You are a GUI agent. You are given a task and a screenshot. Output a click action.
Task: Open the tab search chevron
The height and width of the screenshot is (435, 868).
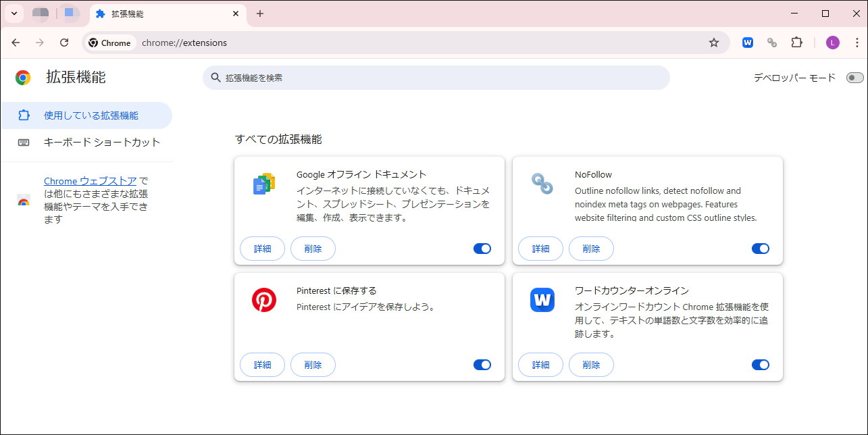click(x=14, y=13)
